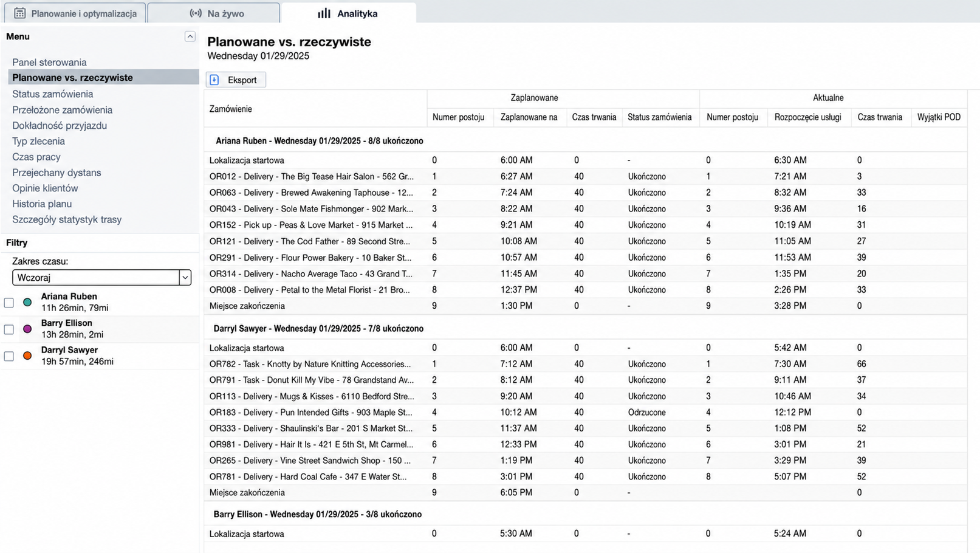This screenshot has width=980, height=553.
Task: Open Typ zlecenia report
Action: [x=38, y=141]
